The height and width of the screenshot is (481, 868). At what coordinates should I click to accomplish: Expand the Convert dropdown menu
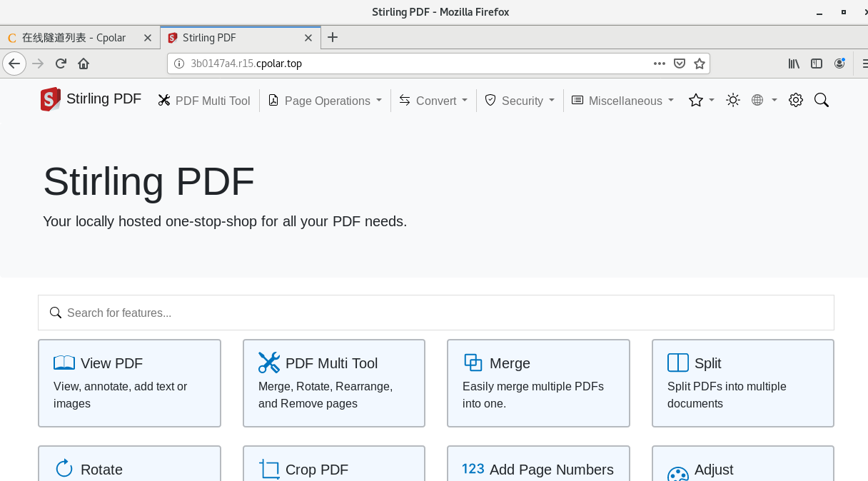tap(433, 101)
